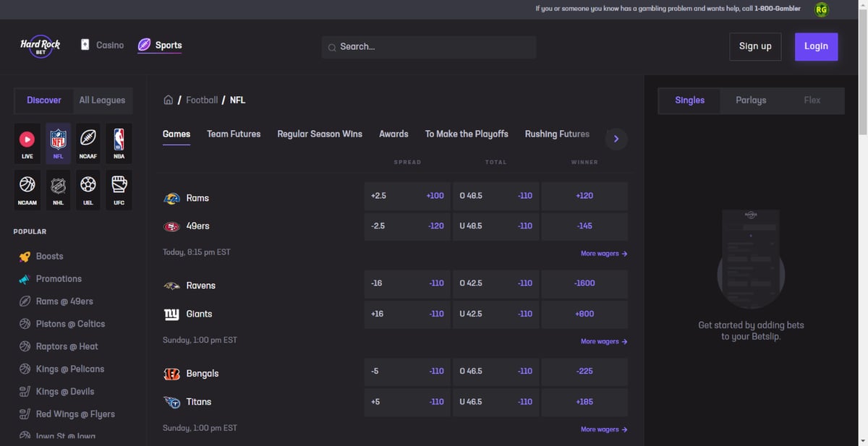Click the Giants team logo
The image size is (868, 446).
(x=171, y=314)
